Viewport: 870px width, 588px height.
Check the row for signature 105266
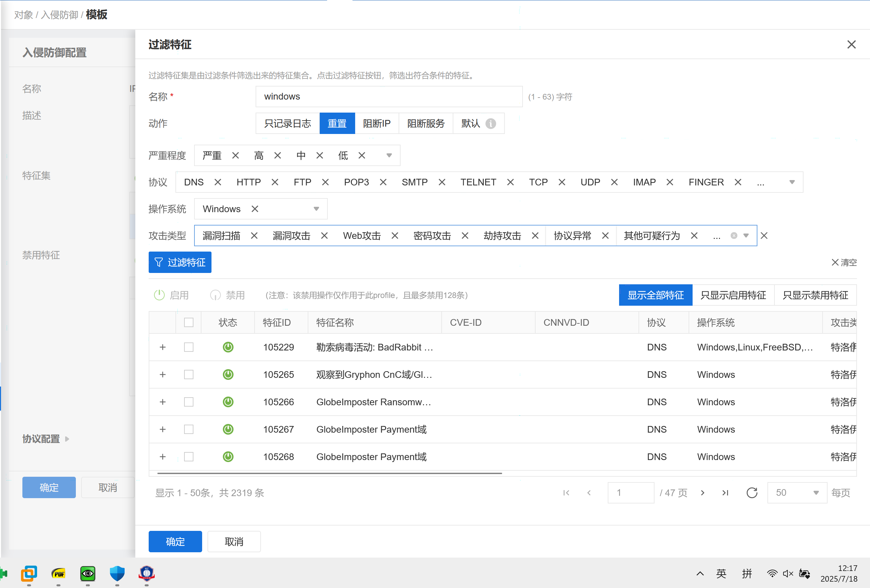(189, 402)
